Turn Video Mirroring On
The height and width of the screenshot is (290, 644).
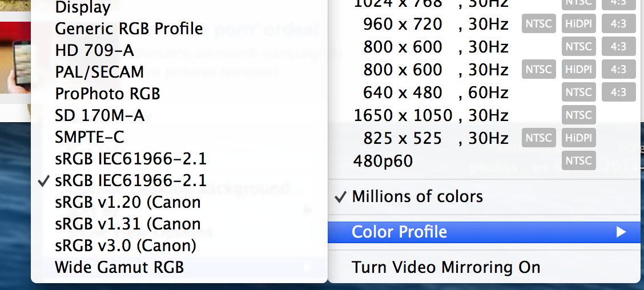(x=446, y=267)
